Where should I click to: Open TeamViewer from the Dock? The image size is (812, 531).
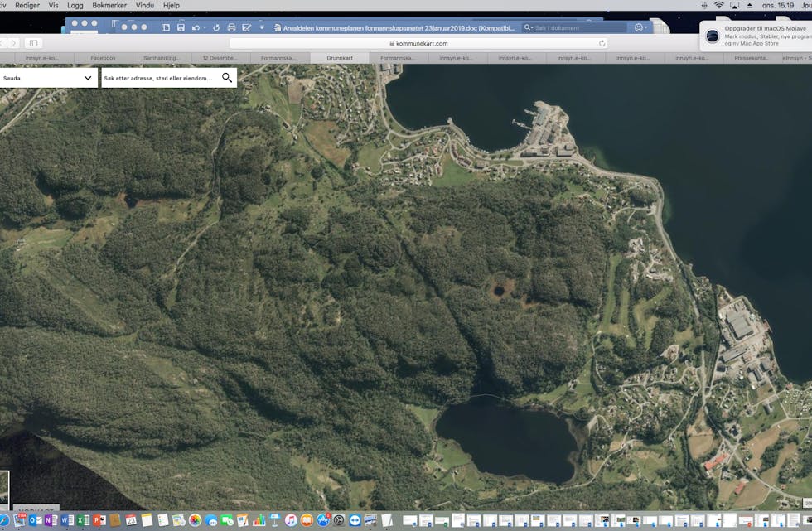pyautogui.click(x=355, y=520)
